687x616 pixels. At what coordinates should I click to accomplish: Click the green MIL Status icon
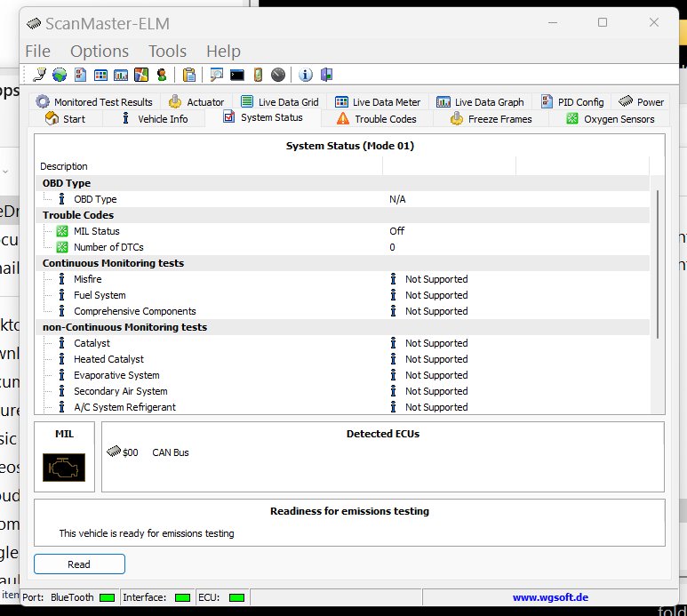click(x=62, y=231)
